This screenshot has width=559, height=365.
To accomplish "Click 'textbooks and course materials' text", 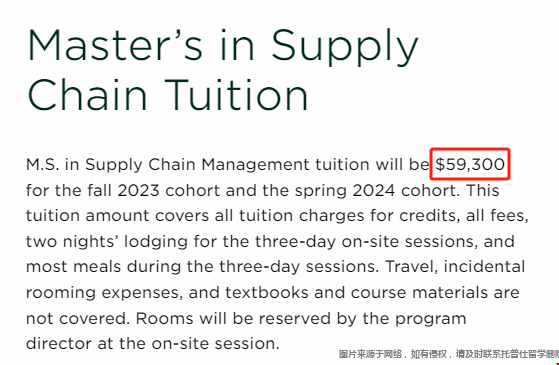I will [359, 293].
